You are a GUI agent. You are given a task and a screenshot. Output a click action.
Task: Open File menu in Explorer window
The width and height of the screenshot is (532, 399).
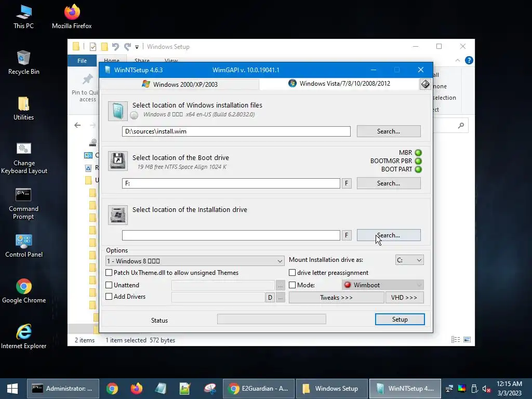click(82, 61)
